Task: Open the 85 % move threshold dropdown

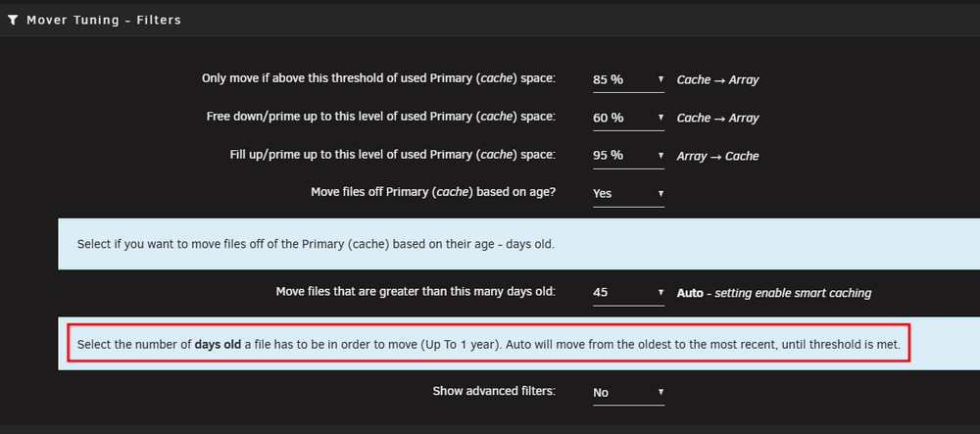Action: [628, 80]
